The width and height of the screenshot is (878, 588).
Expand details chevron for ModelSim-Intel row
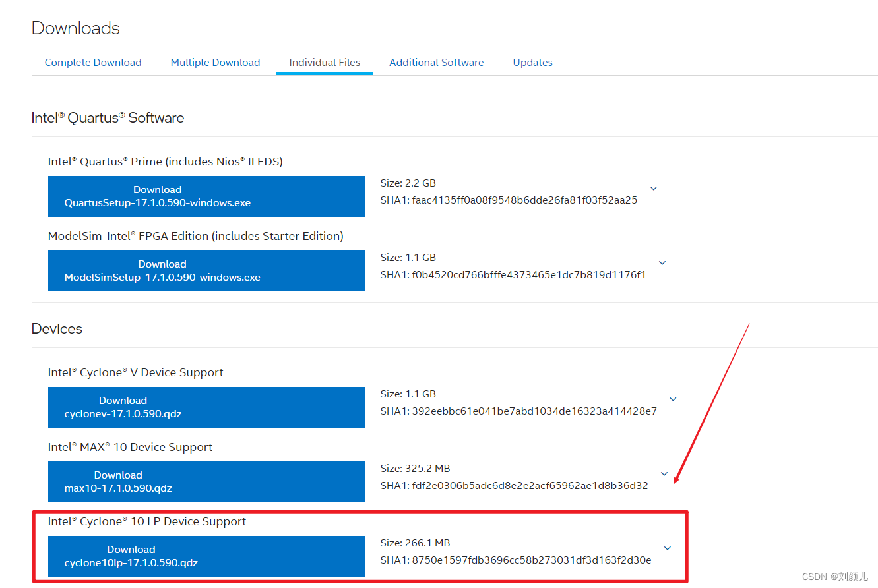click(x=662, y=263)
